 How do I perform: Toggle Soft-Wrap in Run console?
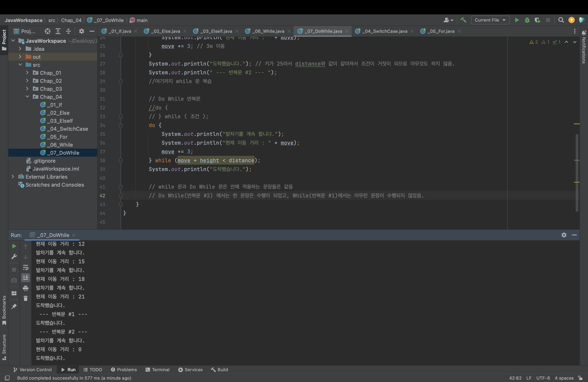[25, 268]
